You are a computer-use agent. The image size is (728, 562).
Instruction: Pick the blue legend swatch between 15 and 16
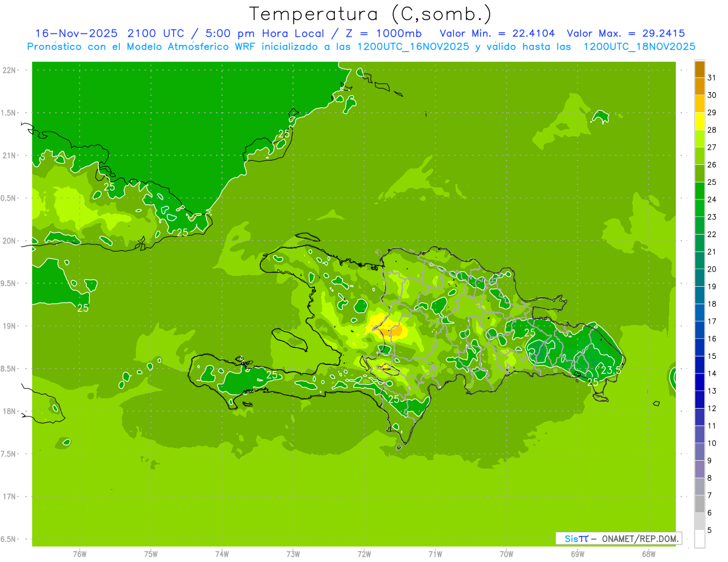click(x=699, y=347)
